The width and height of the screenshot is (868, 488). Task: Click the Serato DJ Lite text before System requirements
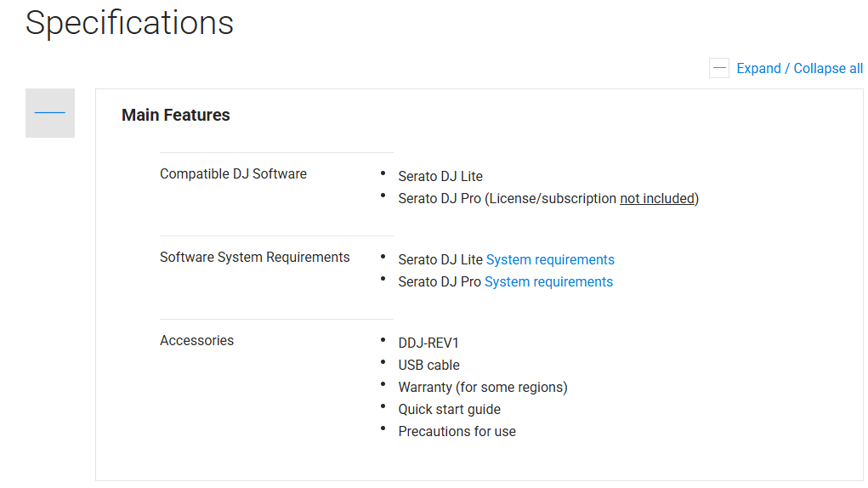pos(440,260)
